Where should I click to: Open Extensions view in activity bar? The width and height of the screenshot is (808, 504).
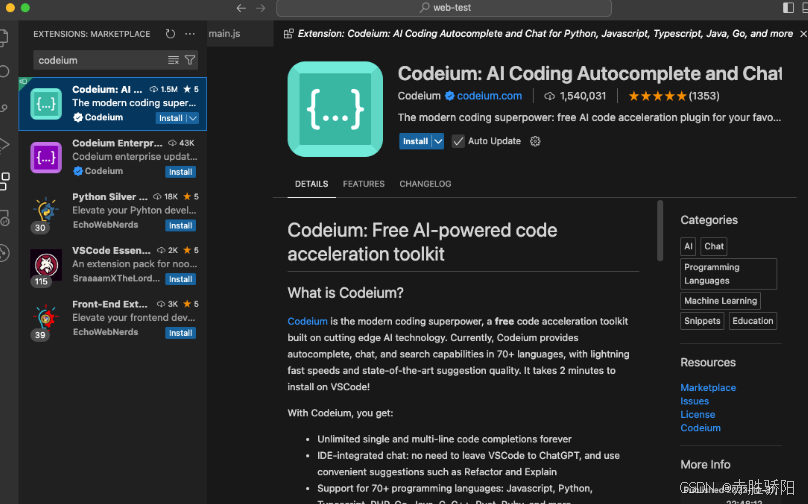click(x=5, y=181)
